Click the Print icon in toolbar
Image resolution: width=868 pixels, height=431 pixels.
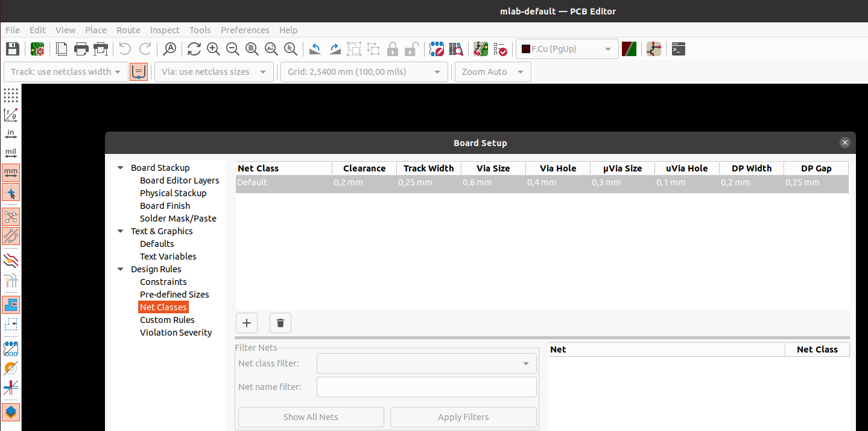coord(81,49)
